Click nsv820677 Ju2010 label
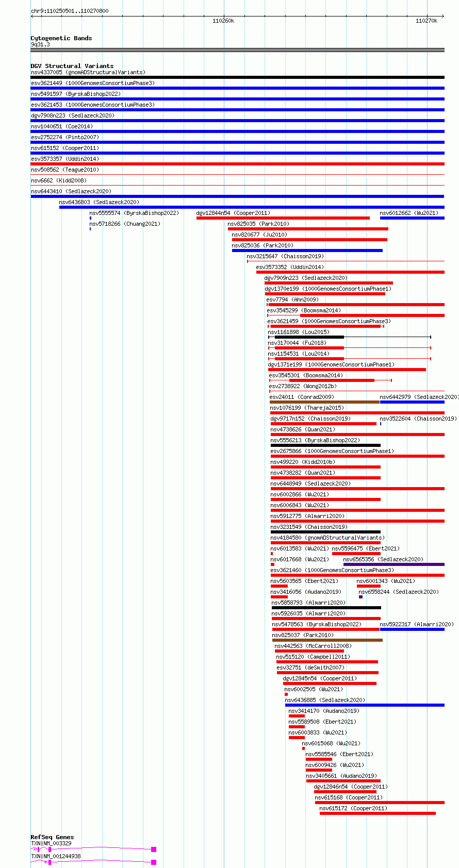Image resolution: width=459 pixels, height=868 pixels. (259, 235)
